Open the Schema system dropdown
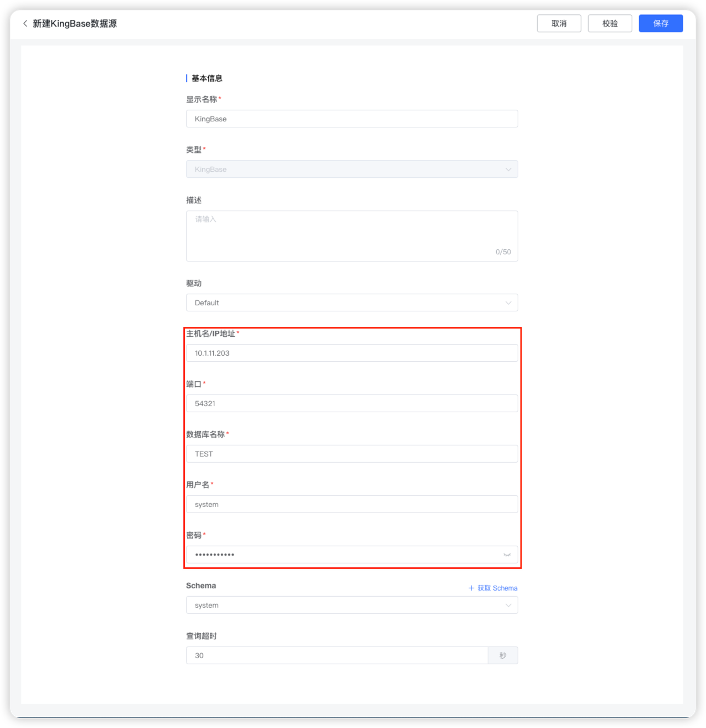Screen dimensions: 706x728 point(352,605)
